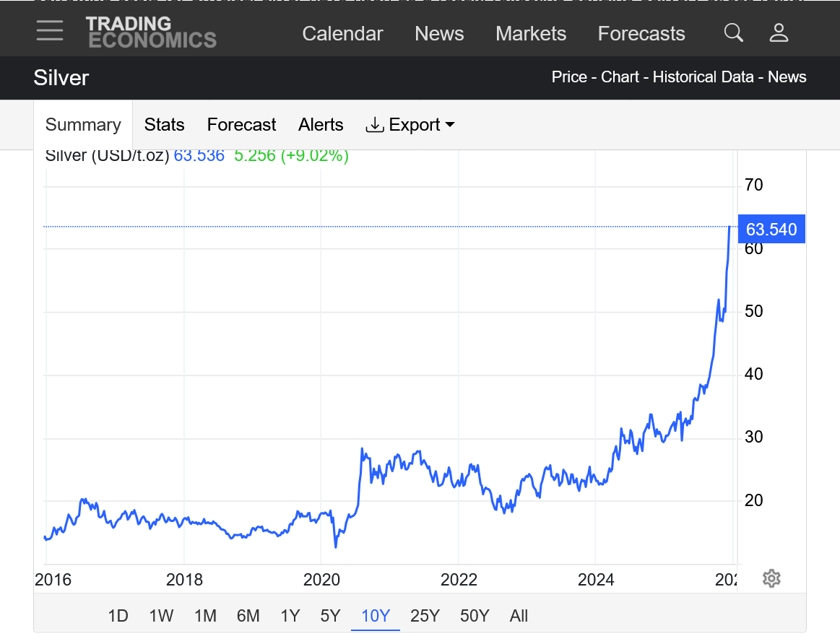This screenshot has width=840, height=644.
Task: Switch to the Stats tab
Action: tap(164, 125)
